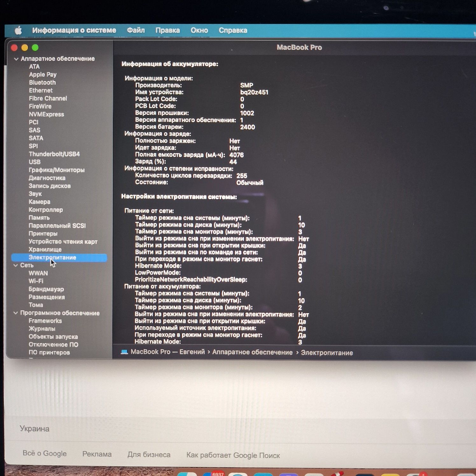
Task: Select ПО принтеров in the sidebar
Action: (49, 353)
